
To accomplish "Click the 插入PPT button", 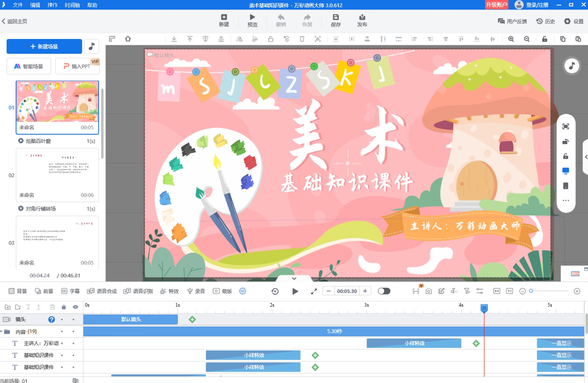I will 77,66.
